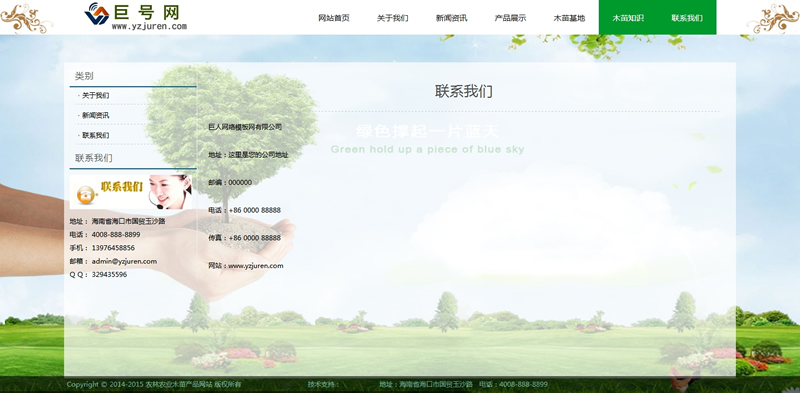Click the orange headset icon in contact banner
800x393 pixels.
pyautogui.click(x=85, y=194)
